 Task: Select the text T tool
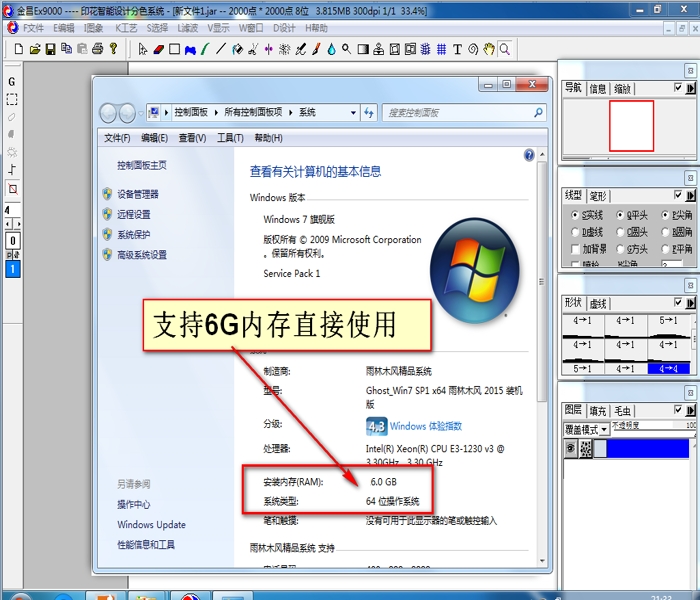click(457, 49)
